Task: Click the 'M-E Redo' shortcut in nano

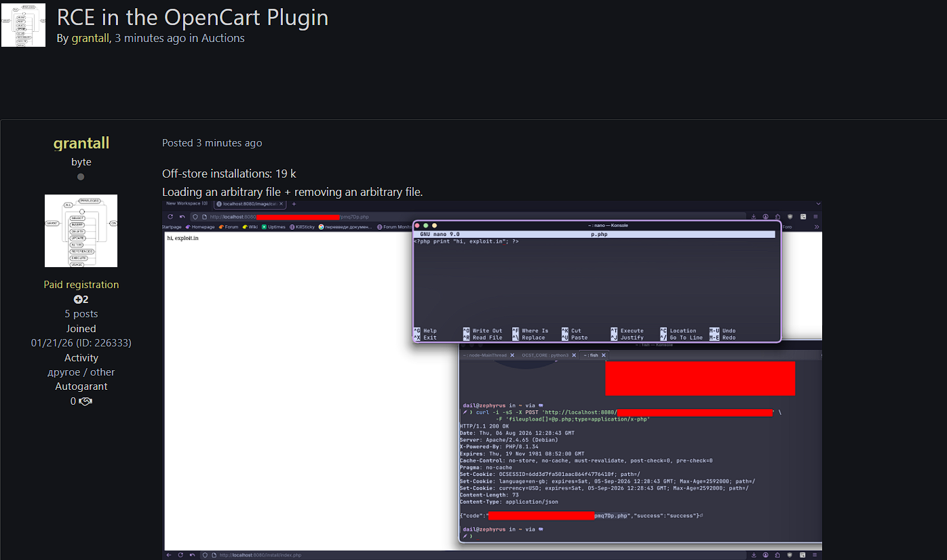Action: [722, 338]
